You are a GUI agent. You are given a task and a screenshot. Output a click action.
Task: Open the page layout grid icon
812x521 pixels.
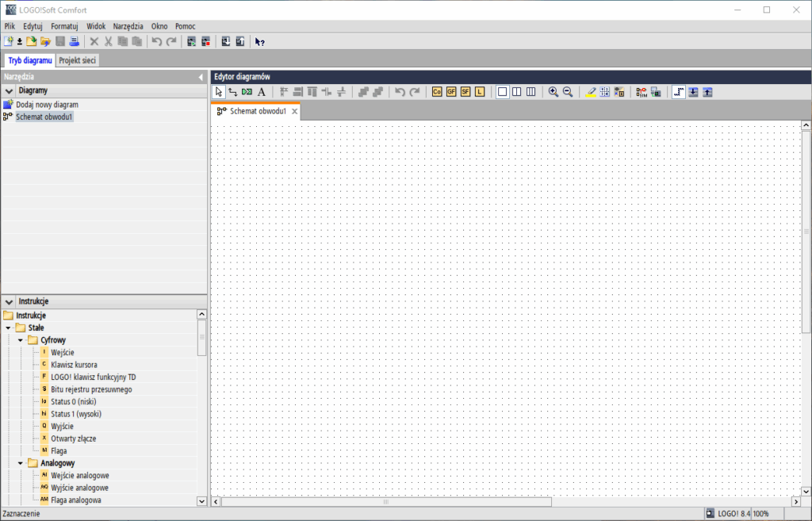point(605,92)
